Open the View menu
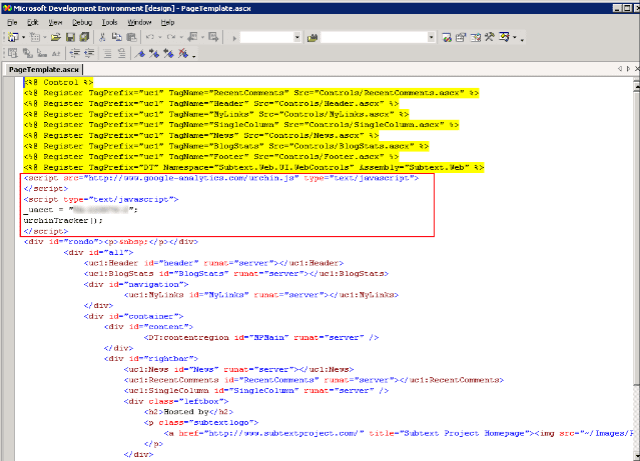 [x=55, y=22]
